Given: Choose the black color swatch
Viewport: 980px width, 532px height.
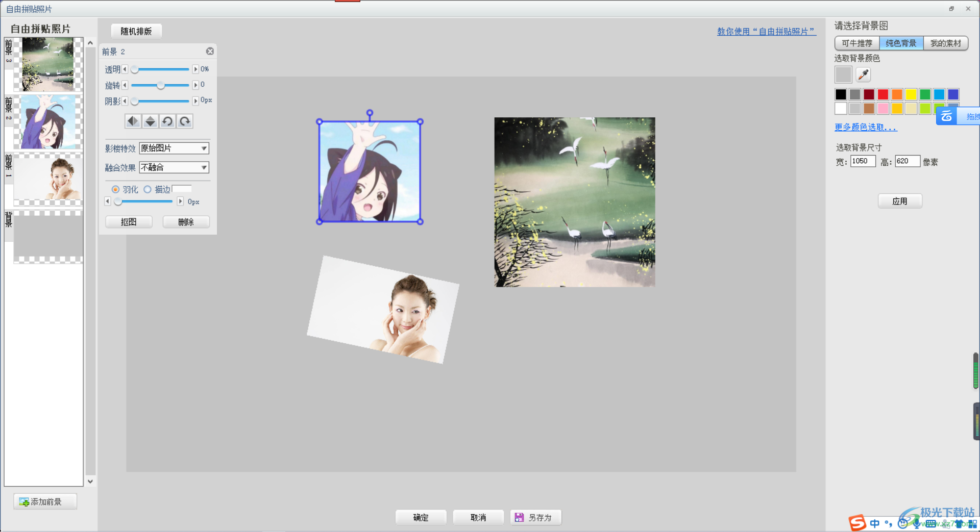Looking at the screenshot, I should (x=841, y=94).
